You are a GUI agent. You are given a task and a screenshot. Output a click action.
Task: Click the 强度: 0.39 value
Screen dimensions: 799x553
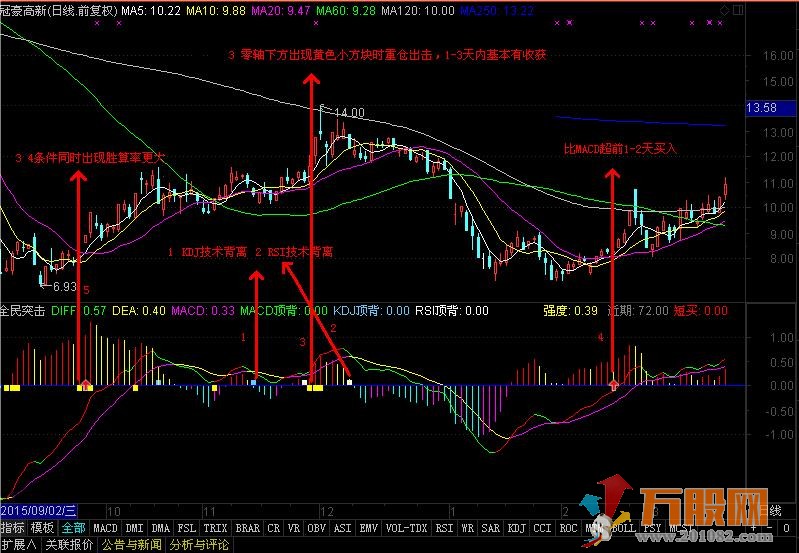pos(570,310)
